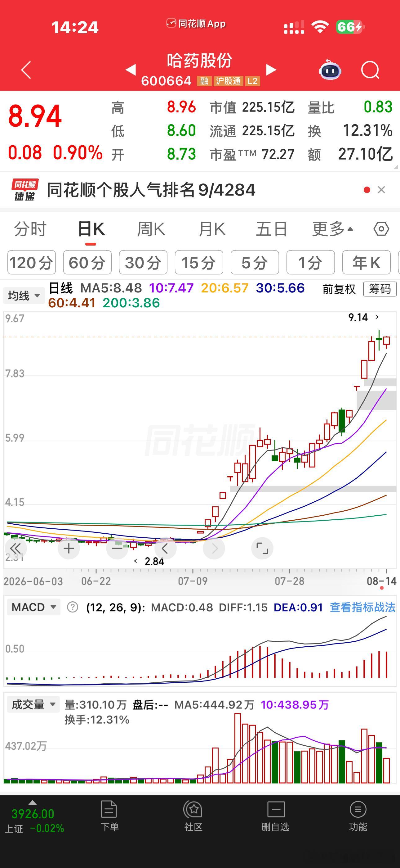Viewport: 400px width, 868px height.
Task: Open chart settings hexagon icon
Action: point(381,229)
